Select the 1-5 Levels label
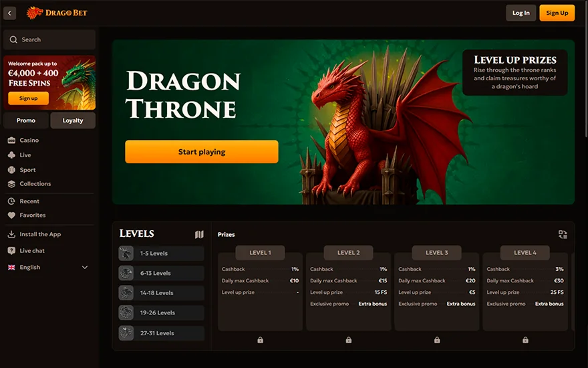588x368 pixels. point(154,254)
